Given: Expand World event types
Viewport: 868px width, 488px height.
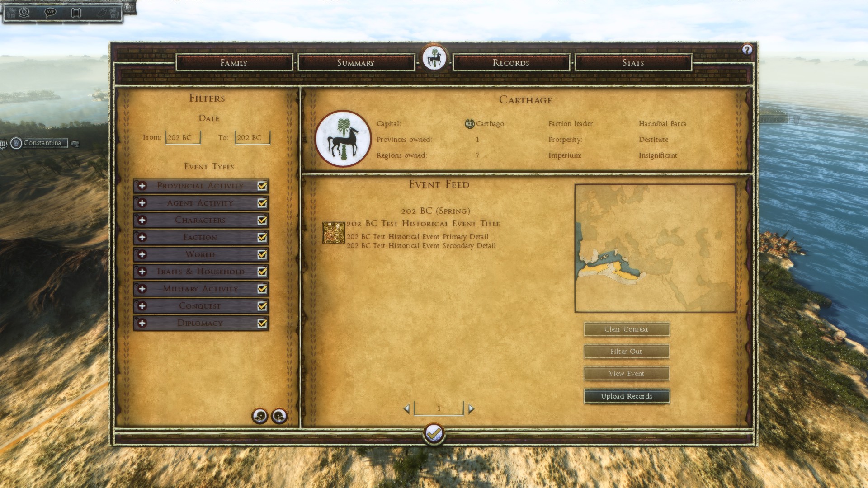Looking at the screenshot, I should pos(142,254).
